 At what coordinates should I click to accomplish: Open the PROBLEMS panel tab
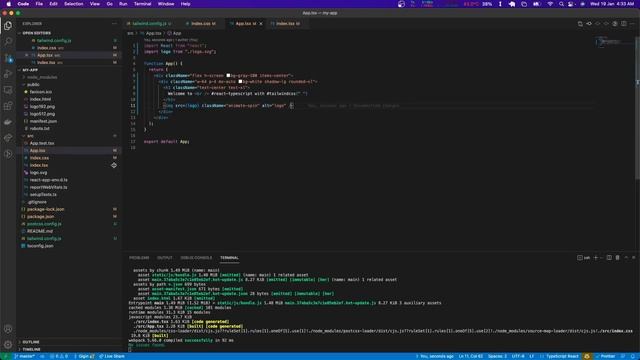139,258
